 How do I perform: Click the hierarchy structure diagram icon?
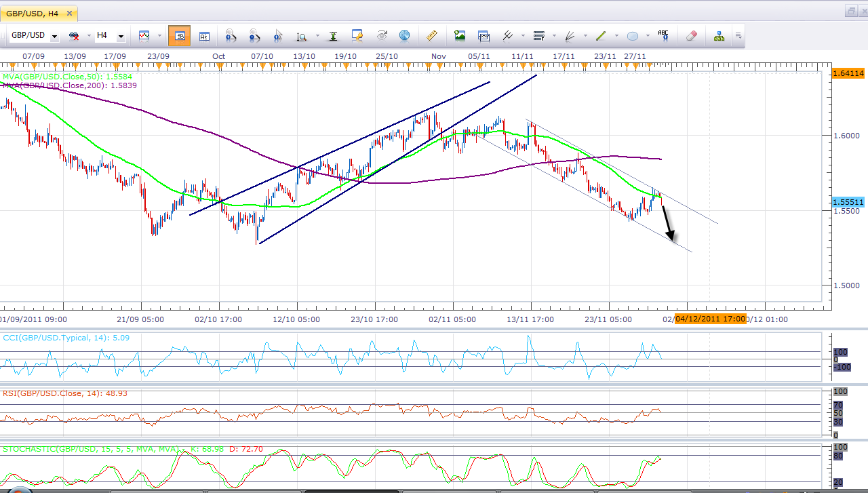(x=719, y=36)
